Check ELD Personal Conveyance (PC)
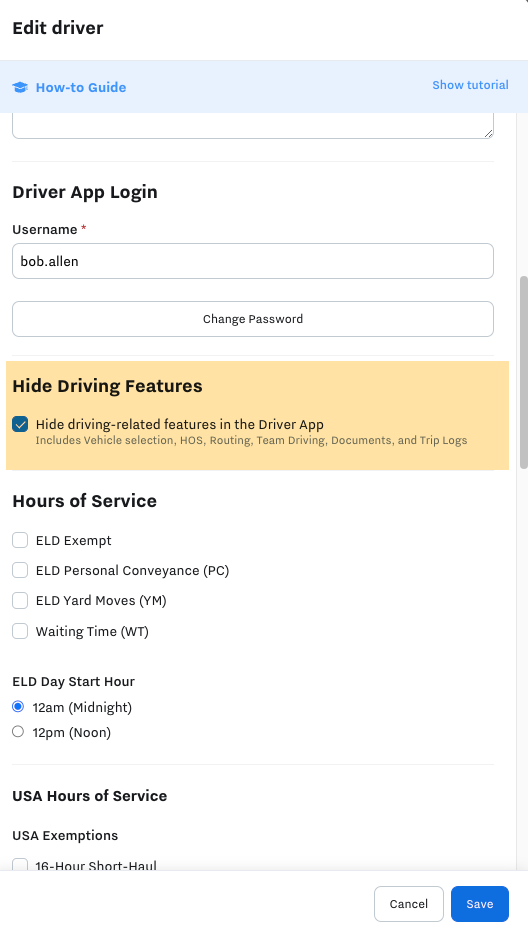 click(20, 570)
